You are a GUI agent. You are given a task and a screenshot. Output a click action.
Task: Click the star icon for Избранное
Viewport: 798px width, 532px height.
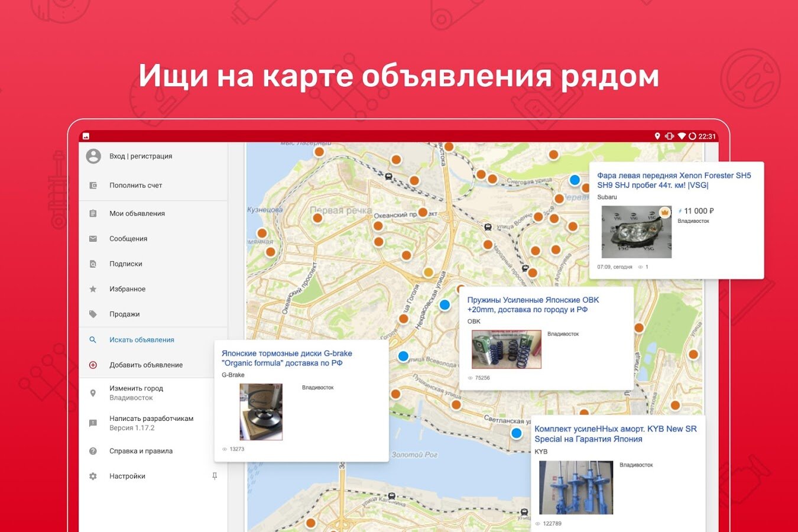tap(93, 289)
